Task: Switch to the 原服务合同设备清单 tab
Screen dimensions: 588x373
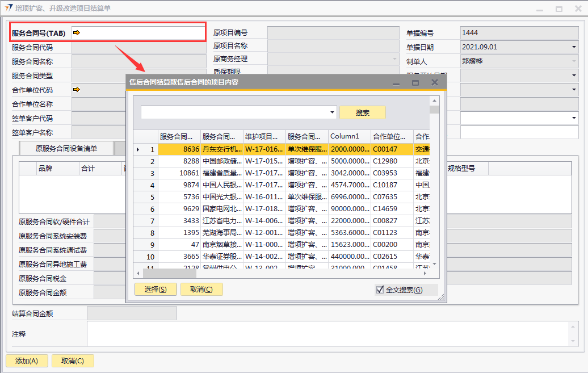Action: (x=66, y=149)
